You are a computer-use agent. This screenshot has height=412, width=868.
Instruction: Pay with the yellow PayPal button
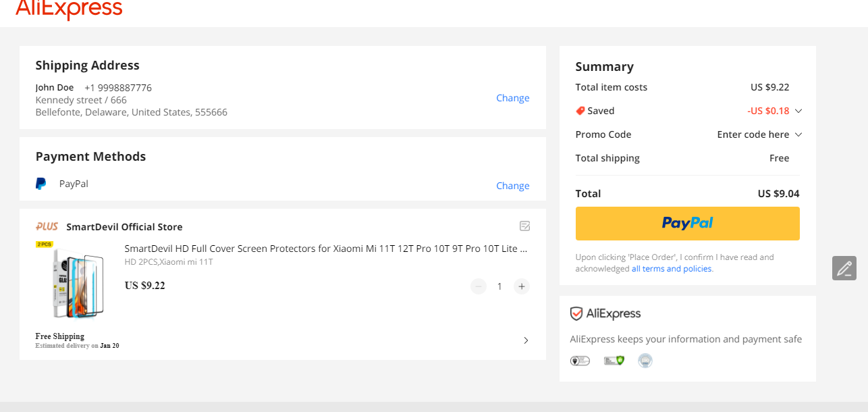pyautogui.click(x=687, y=224)
